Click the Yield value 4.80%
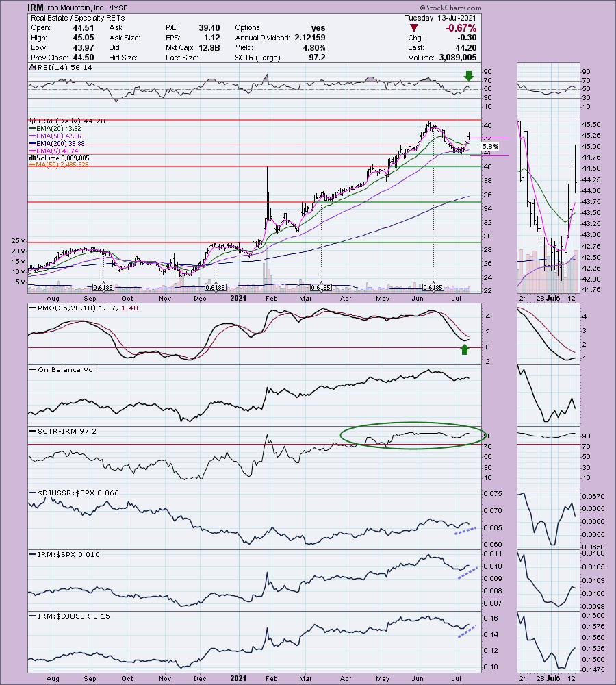616x685 pixels. click(314, 48)
